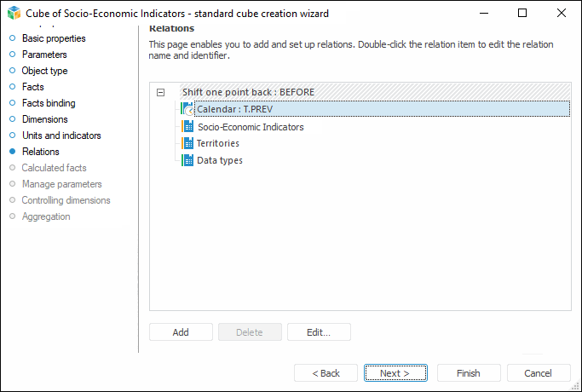Click the Socio-Economic Indicators dimension icon
Screen dimensions: 582x392
(187, 127)
